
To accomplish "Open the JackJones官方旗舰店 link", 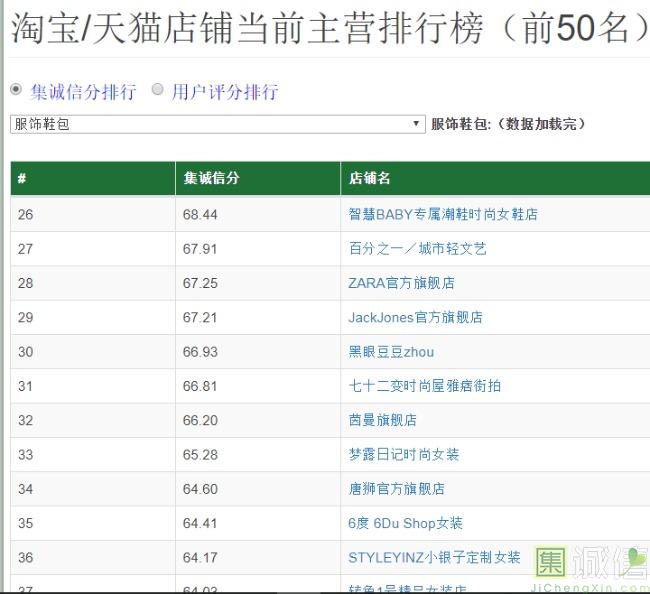I will point(415,317).
